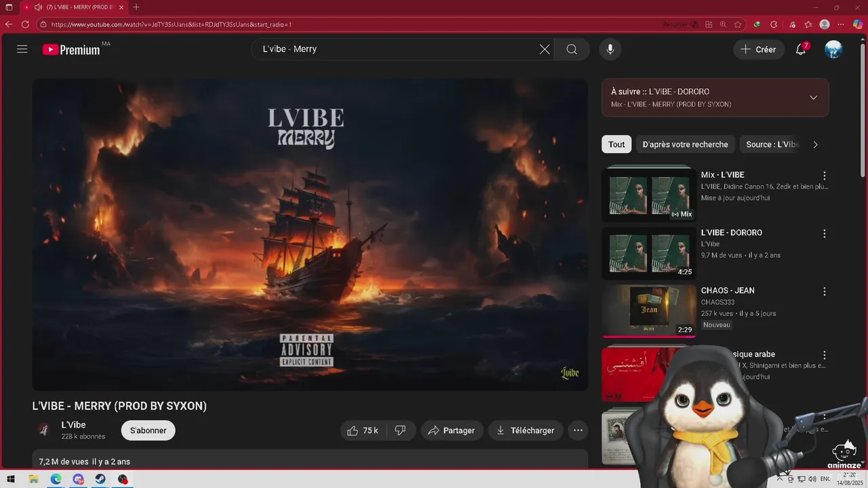The image size is (868, 488).
Task: Dislike the video with thumbs-down
Action: [400, 430]
